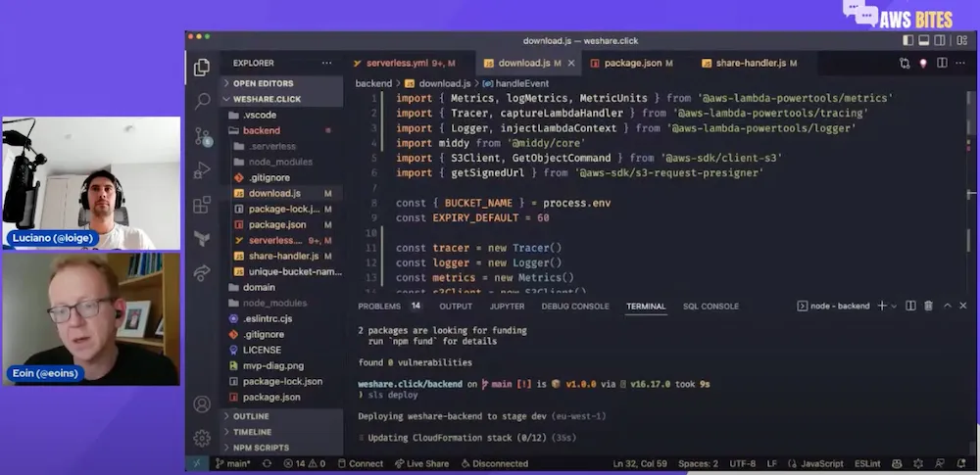Open the Terraform view in activity bar
980x475 pixels.
click(x=202, y=238)
